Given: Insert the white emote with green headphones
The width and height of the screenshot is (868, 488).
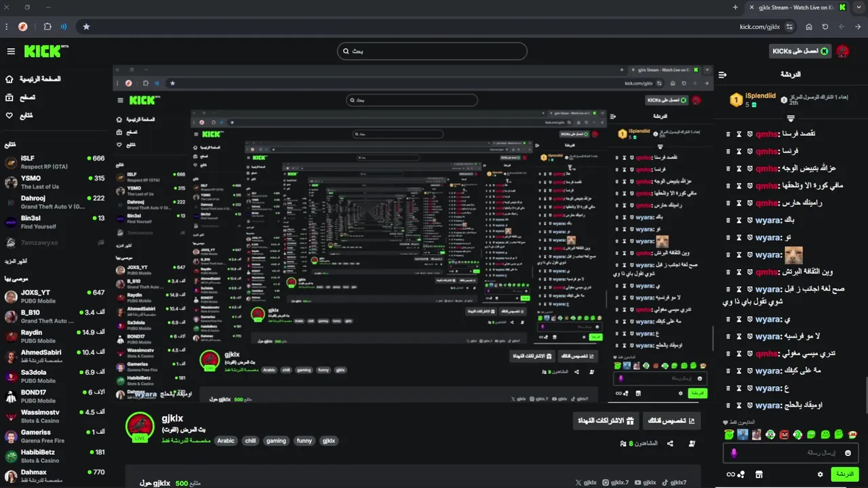Looking at the screenshot, I should click(770, 434).
